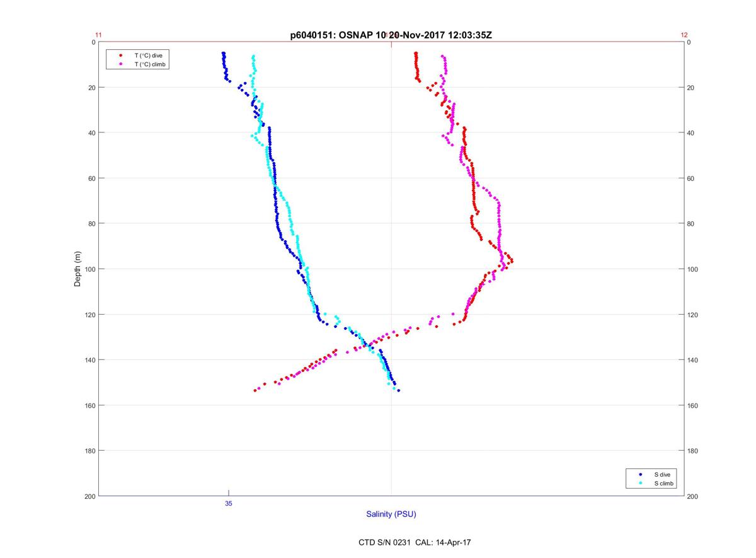Click the red legend marker for T dive
Image resolution: width=756 pixels, height=558 pixels.
click(x=121, y=55)
